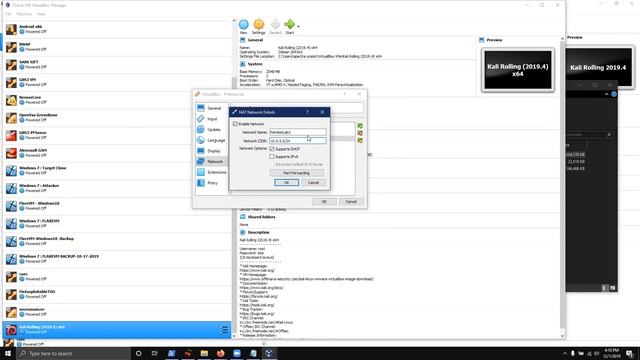Open the General preferences category

pyautogui.click(x=210, y=108)
